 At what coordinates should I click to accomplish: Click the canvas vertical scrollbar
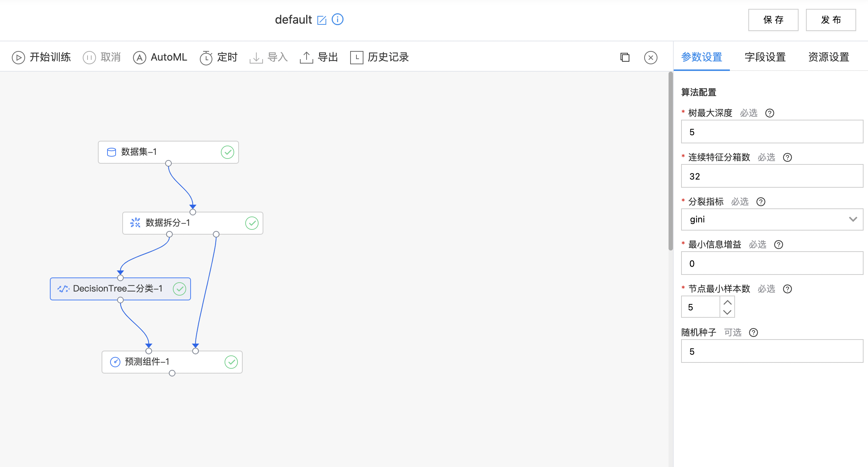click(670, 163)
